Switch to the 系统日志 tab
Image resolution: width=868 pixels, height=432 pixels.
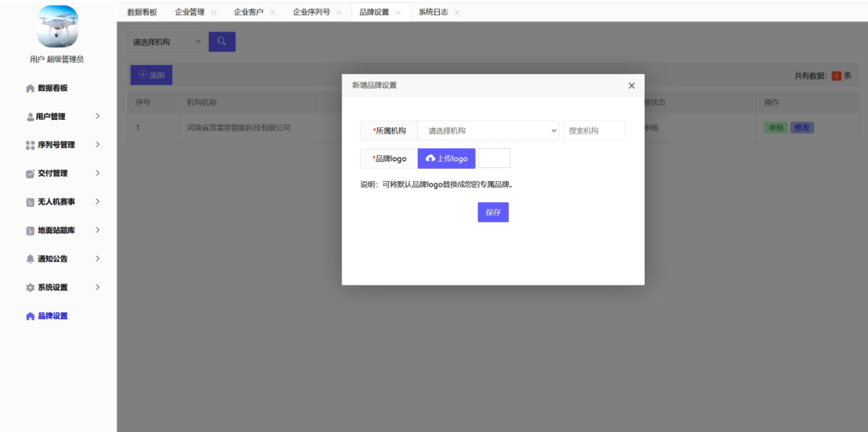(x=432, y=12)
